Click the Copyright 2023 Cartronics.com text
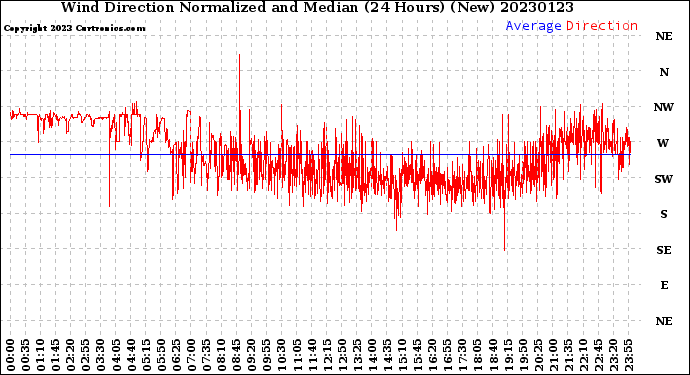690x375 pixels. click(74, 29)
